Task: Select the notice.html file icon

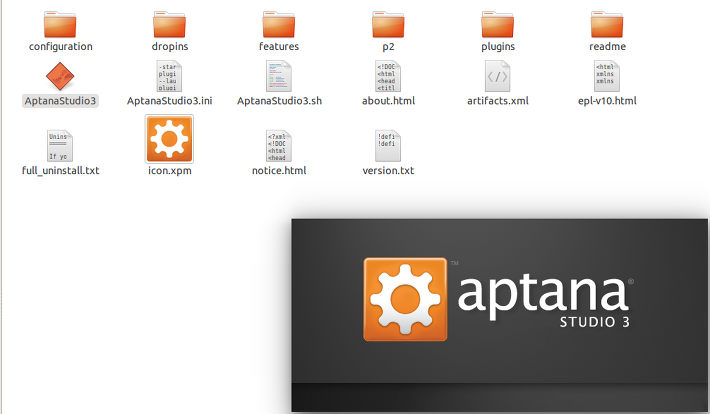Action: (x=279, y=146)
